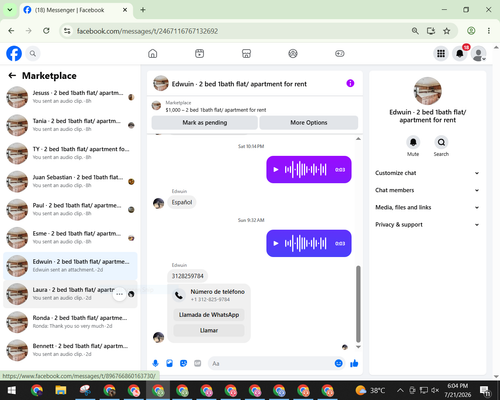Open TY conversation in list

tap(70, 153)
